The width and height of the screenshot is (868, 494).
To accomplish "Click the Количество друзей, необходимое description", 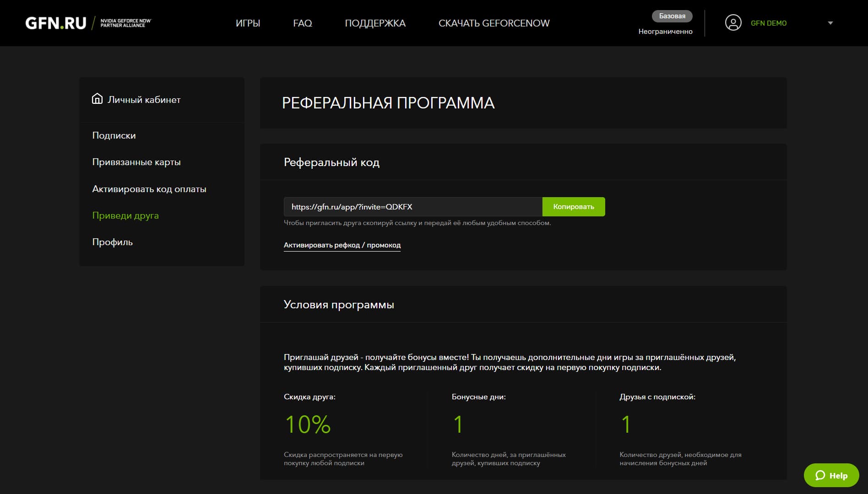I will (680, 459).
